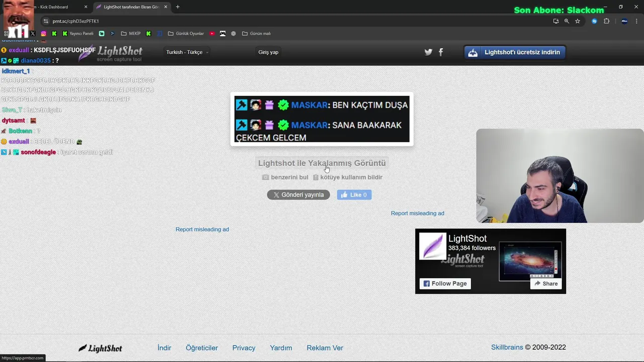Bookmark this page with the star icon
Image resolution: width=644 pixels, height=362 pixels.
pyautogui.click(x=578, y=21)
